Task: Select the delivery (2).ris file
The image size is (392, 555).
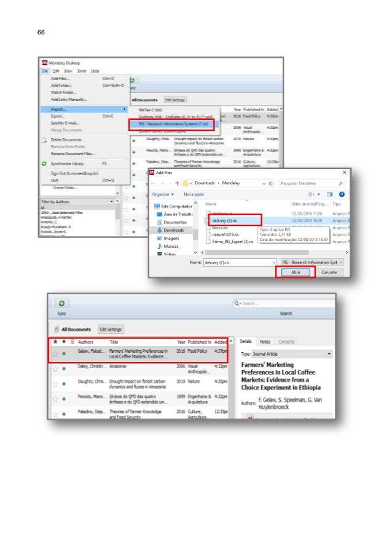Action: point(224,221)
